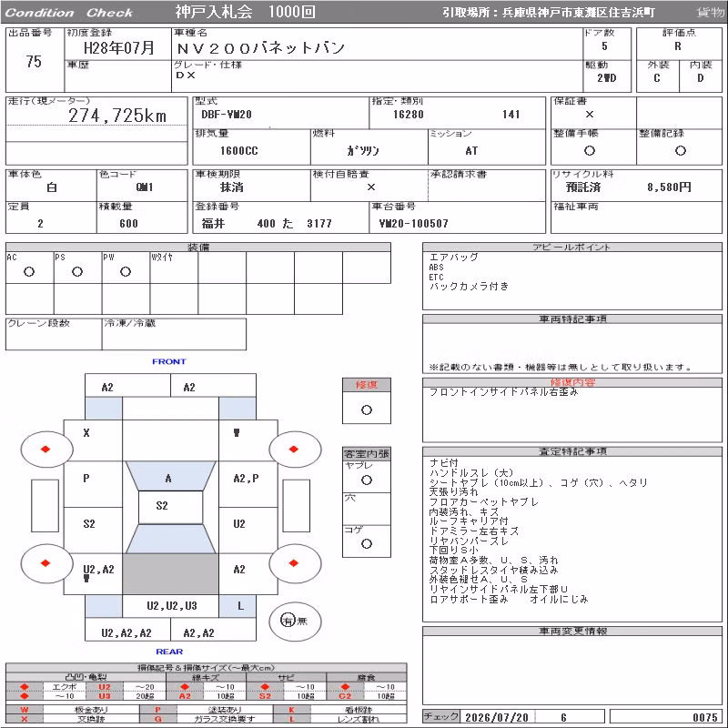Click the red K legend cell for 看板跡
Viewport: 728px width, 728px height.
[x=291, y=710]
